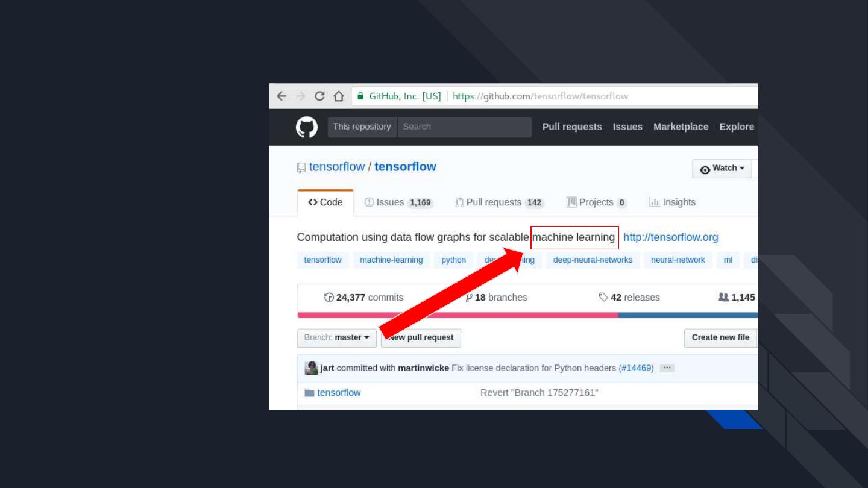Click the deep-neural-networks topic tag
868x488 pixels.
click(x=593, y=260)
